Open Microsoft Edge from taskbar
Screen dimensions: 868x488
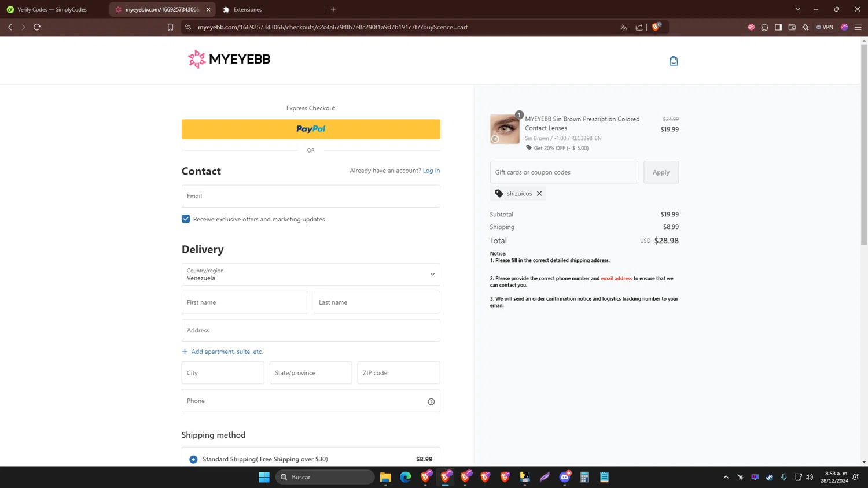tap(405, 477)
